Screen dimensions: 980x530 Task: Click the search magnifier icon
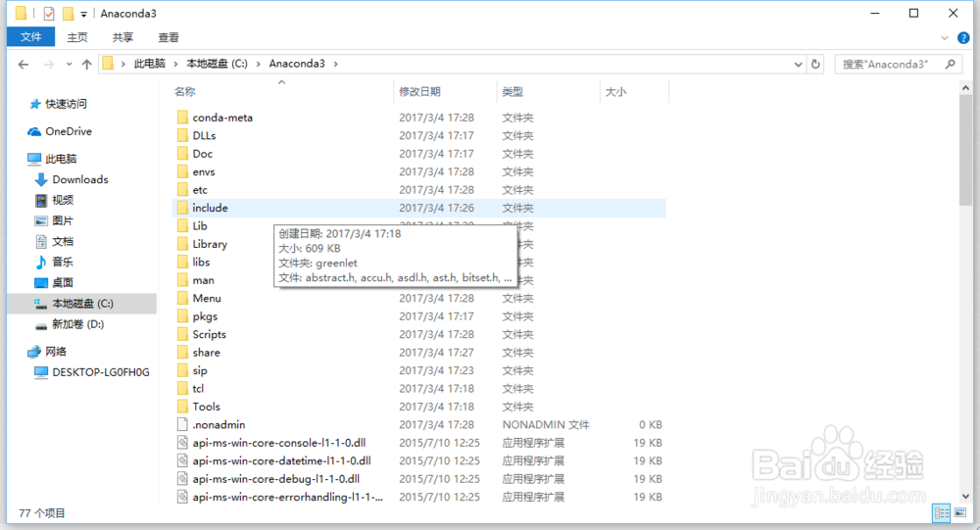pos(950,64)
